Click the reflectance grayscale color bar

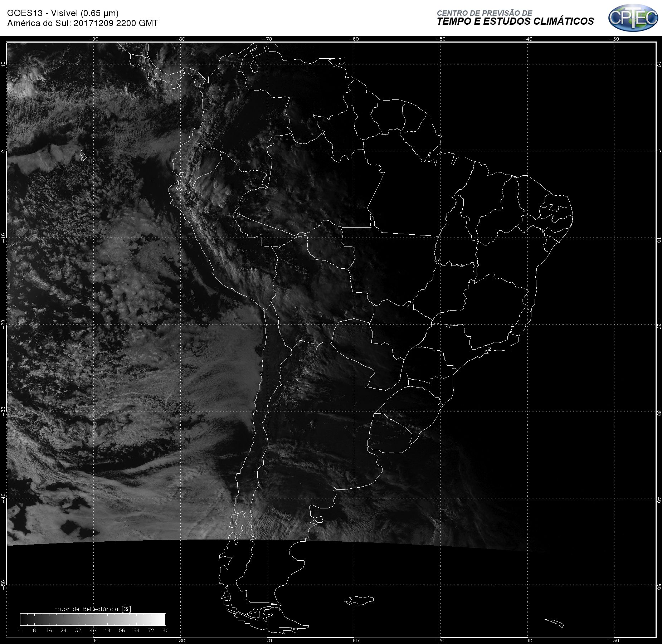(x=93, y=619)
